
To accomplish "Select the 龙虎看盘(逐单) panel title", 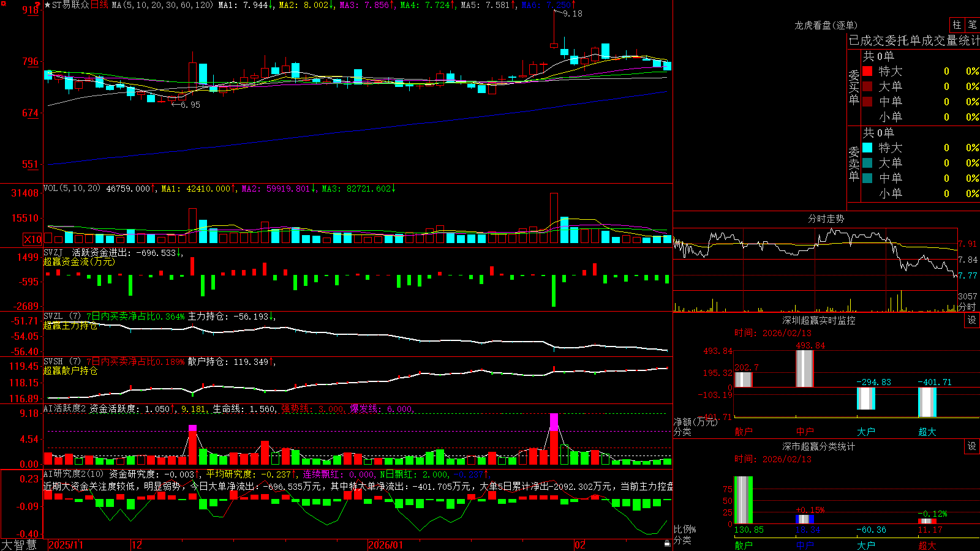I will point(826,25).
